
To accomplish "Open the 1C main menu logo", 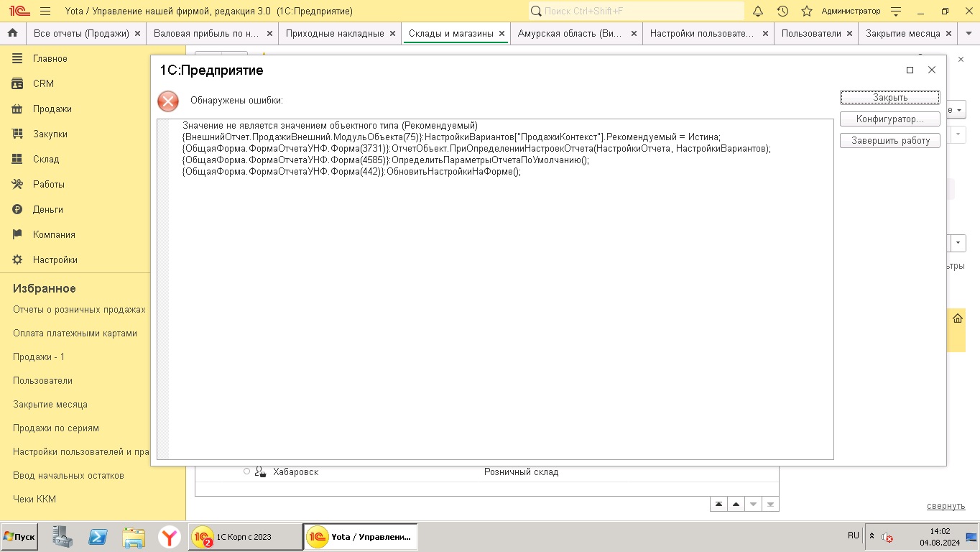I will [x=19, y=11].
